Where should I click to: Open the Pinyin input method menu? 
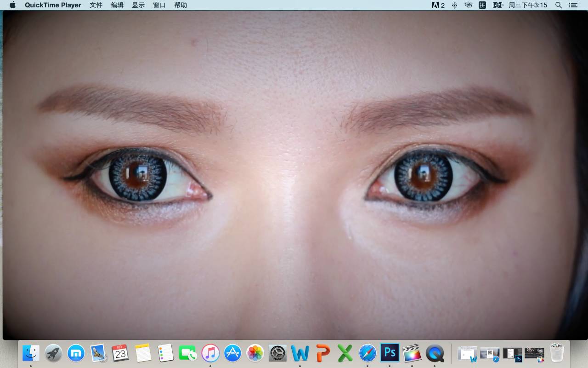click(x=482, y=5)
